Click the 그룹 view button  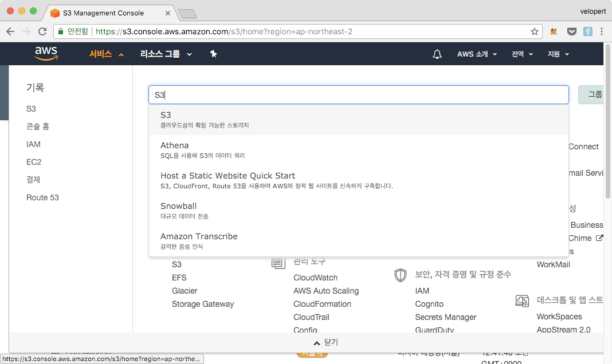pos(591,94)
